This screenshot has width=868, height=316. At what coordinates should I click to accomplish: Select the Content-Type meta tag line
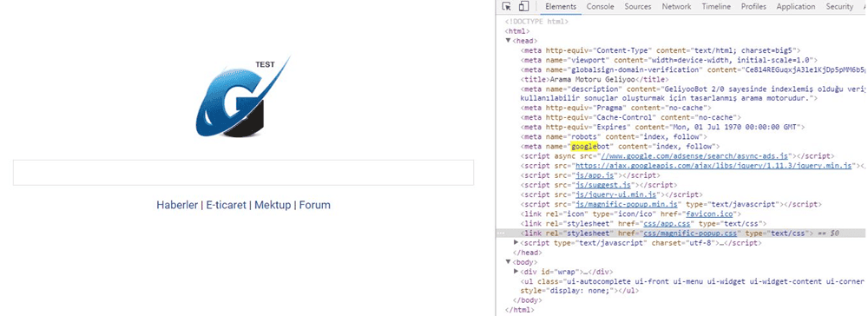(x=660, y=50)
